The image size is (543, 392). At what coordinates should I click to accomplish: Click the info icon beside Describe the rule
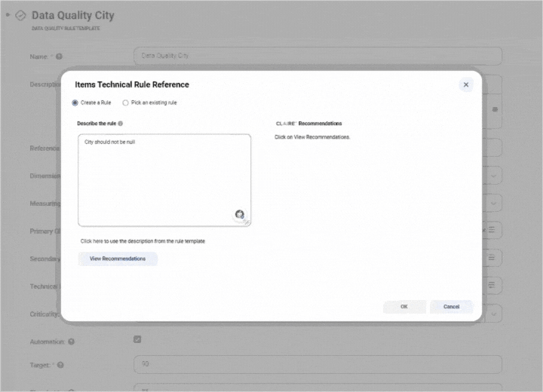point(121,124)
